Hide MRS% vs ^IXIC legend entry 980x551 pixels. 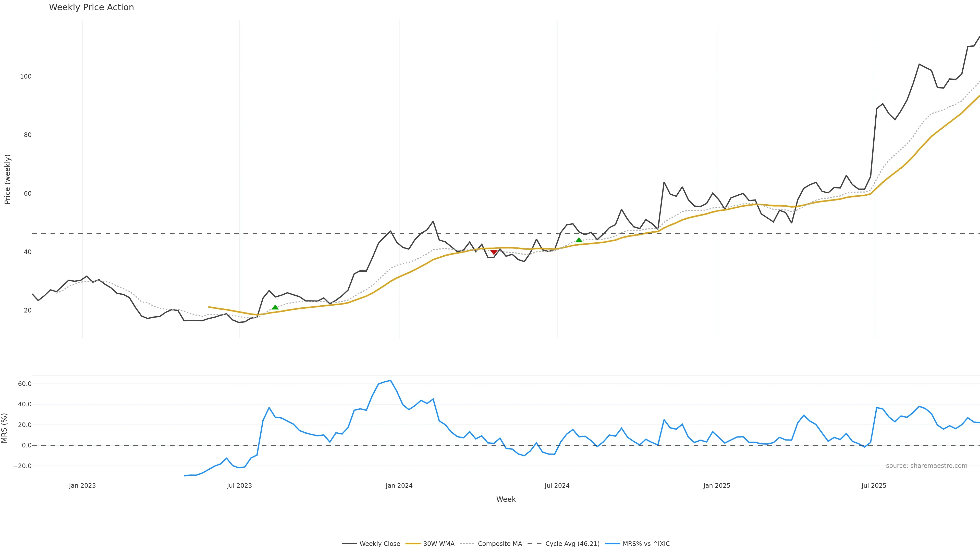(646, 544)
